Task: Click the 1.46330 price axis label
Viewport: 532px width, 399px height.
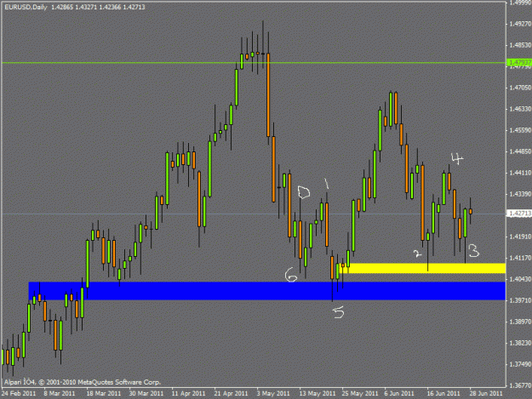Action: pos(520,109)
